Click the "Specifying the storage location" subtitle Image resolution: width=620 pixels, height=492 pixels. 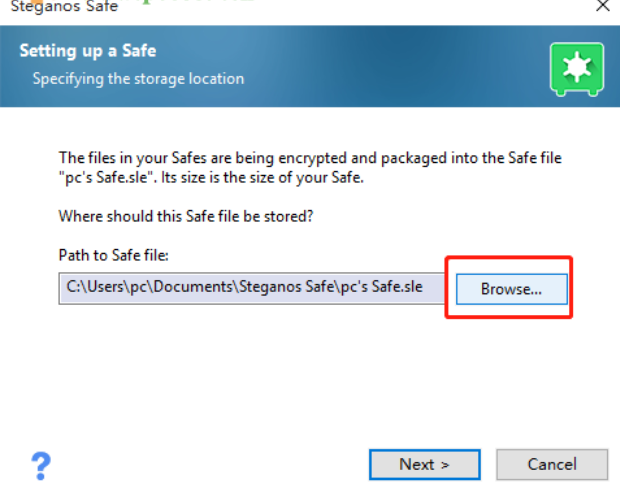click(138, 79)
